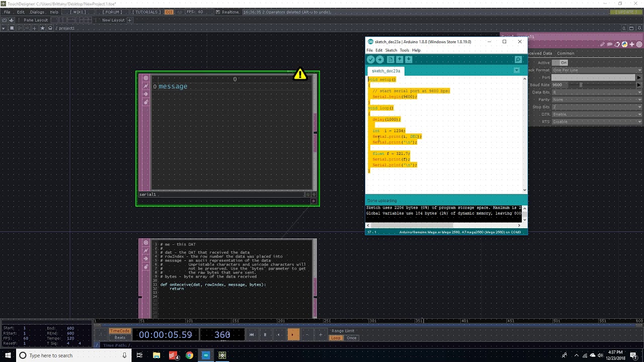Image resolution: width=644 pixels, height=362 pixels.
Task: Step forward one frame with plus button
Action: point(320,335)
